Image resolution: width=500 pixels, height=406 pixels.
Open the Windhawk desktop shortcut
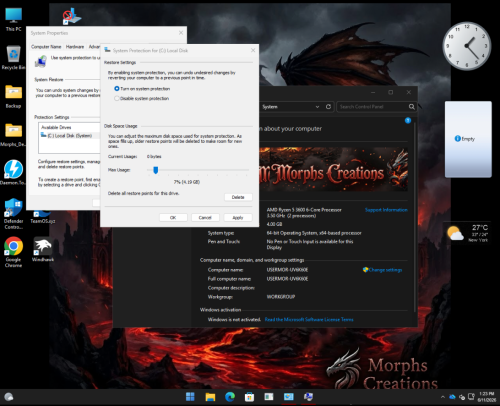[43, 249]
